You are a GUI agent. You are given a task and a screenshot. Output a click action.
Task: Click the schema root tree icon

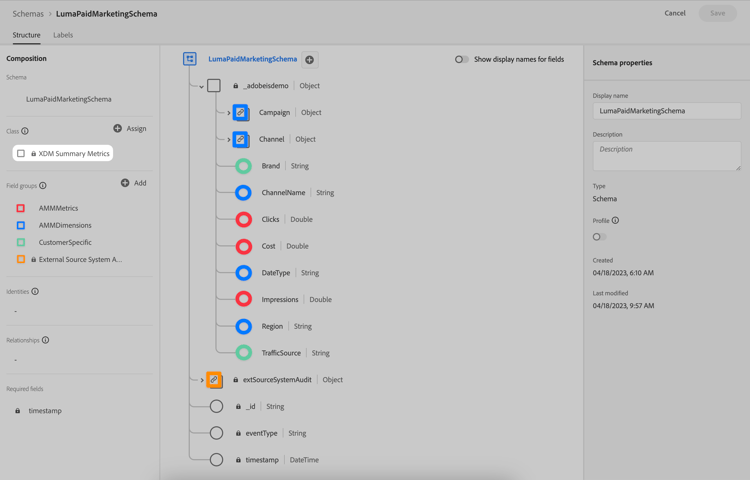190,59
